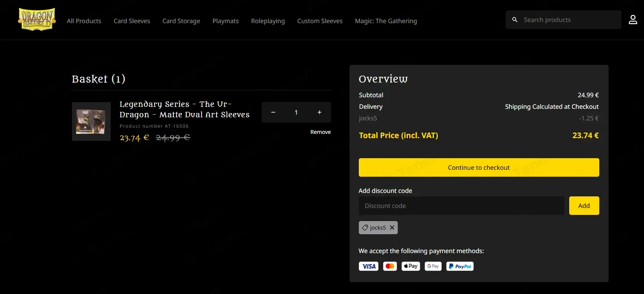Browse the Playmats category
This screenshot has height=294, width=644.
click(x=225, y=21)
